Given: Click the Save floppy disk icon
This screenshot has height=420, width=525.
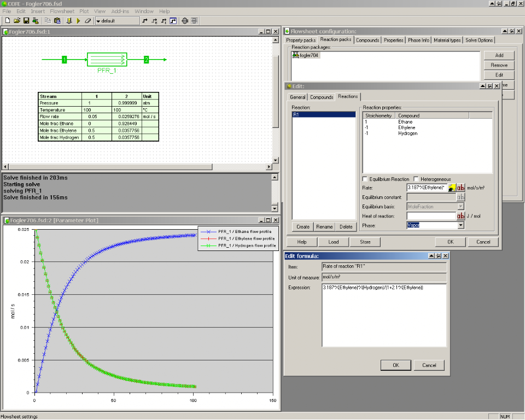Looking at the screenshot, I should click(x=26, y=21).
